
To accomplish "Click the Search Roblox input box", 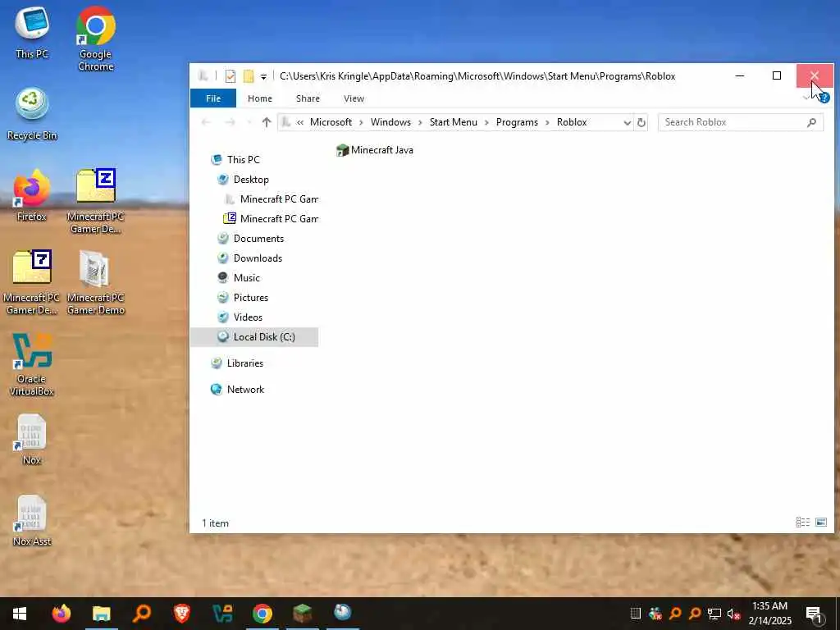I will click(x=741, y=122).
